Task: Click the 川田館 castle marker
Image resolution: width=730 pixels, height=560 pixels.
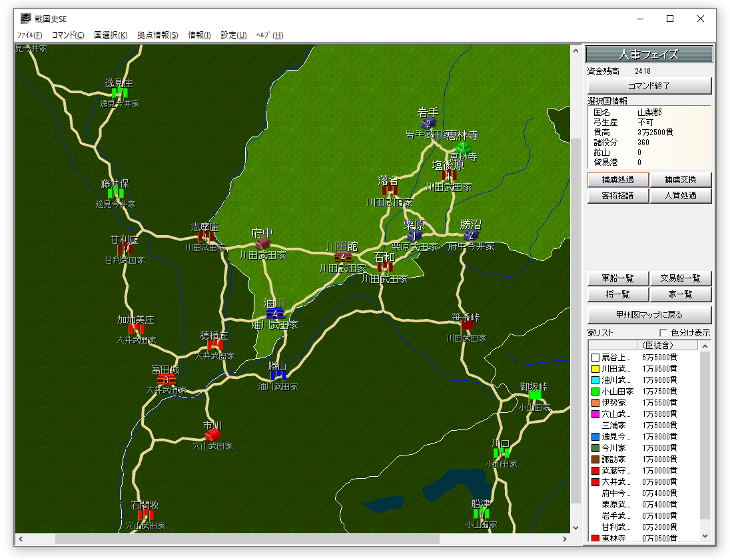Action: point(342,257)
